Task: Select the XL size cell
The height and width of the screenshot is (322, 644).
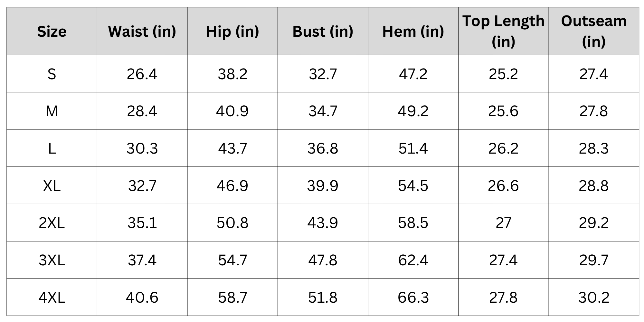Action: coord(52,185)
